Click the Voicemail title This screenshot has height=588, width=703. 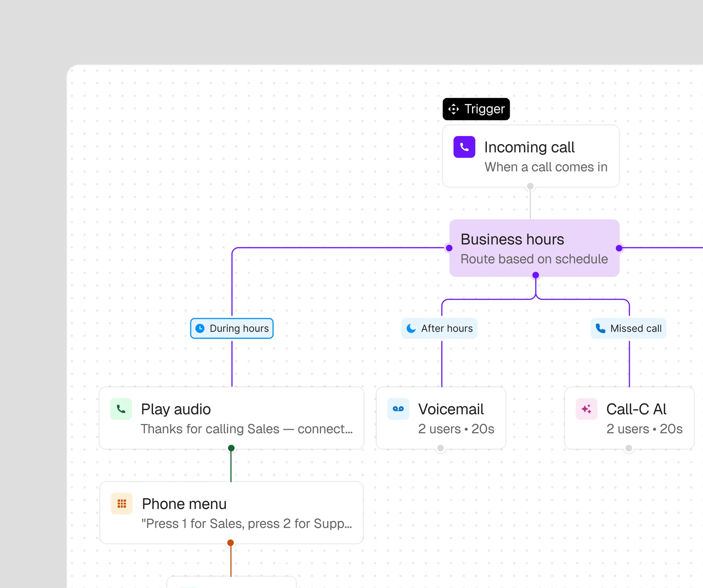coord(451,409)
